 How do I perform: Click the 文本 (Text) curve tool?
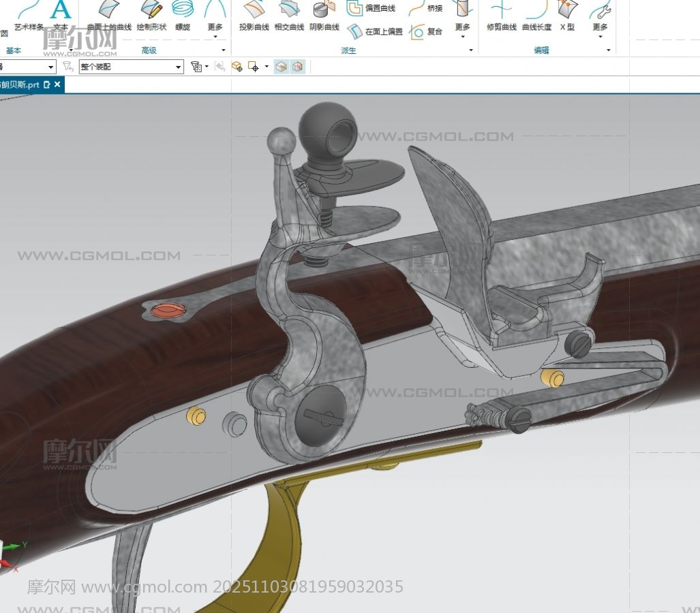pyautogui.click(x=61, y=17)
